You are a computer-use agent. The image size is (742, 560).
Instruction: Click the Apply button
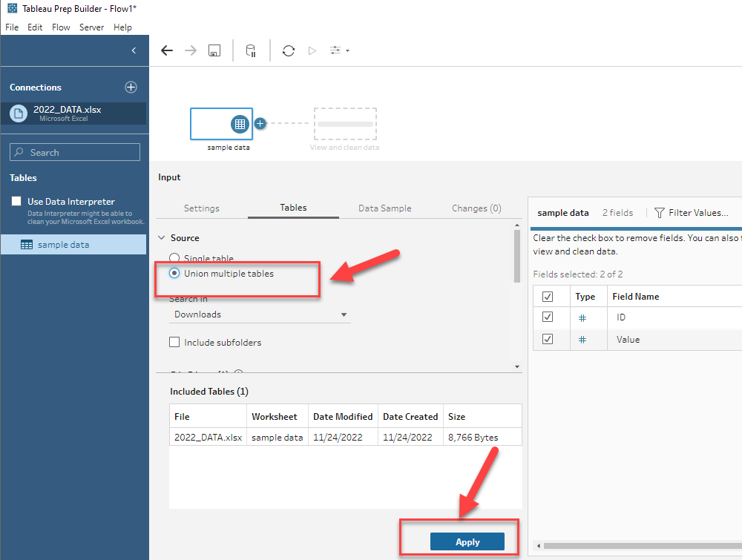pos(467,541)
